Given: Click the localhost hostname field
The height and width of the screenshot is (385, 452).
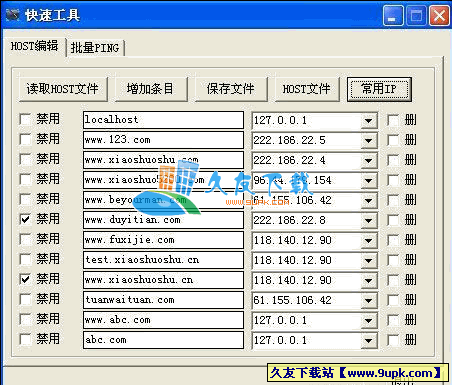Looking at the screenshot, I should 163,120.
